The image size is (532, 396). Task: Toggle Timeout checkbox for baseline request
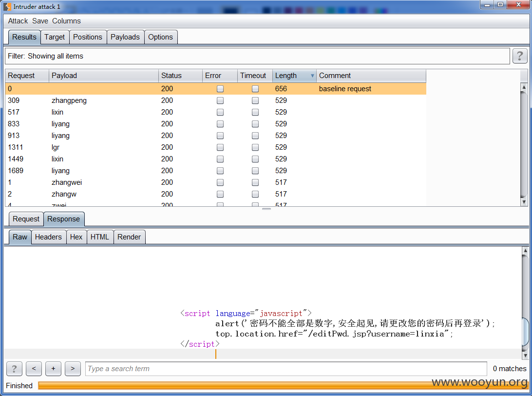pyautogui.click(x=255, y=89)
